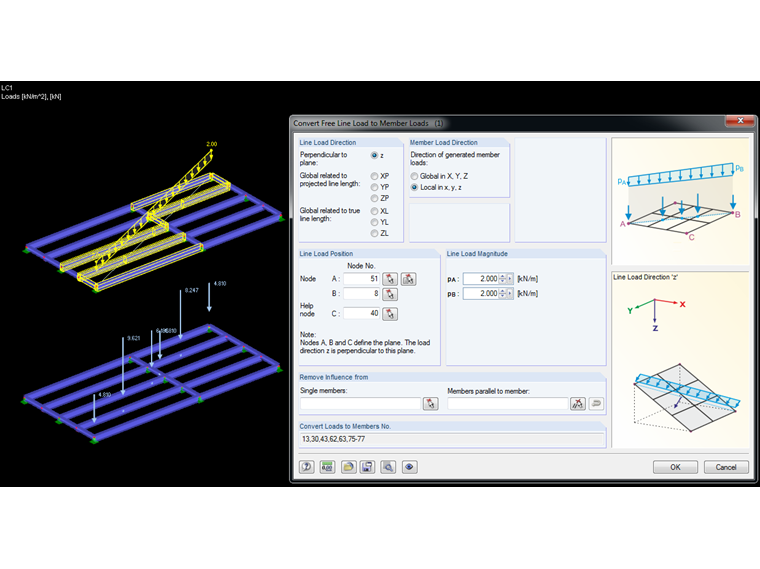The width and height of the screenshot is (760, 569).
Task: Open the pB value arrow dropdown
Action: 510,293
